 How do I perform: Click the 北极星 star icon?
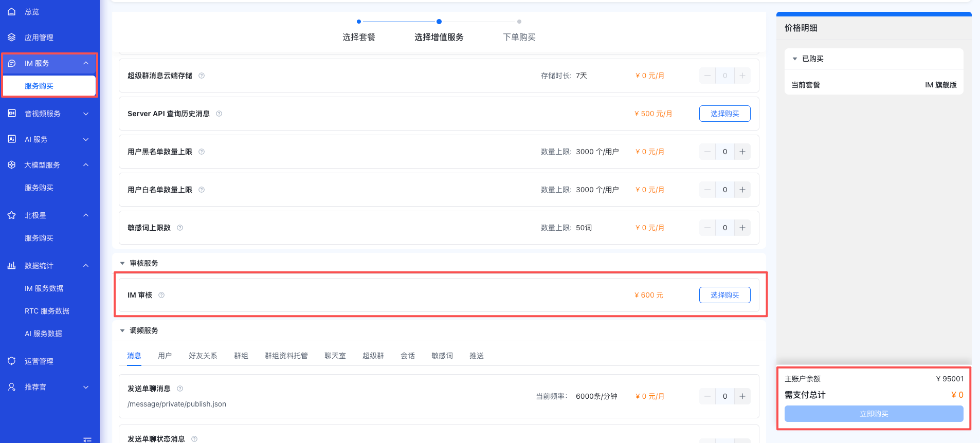coord(11,215)
